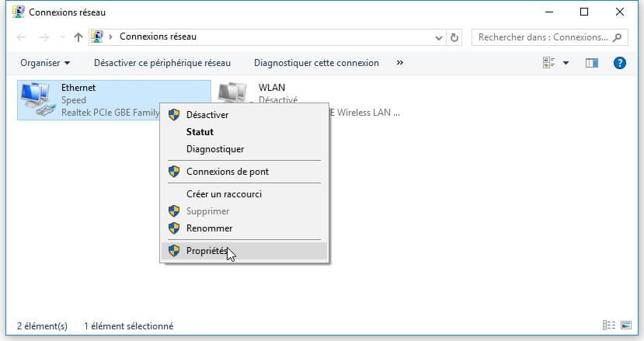Click the help question mark icon
Image resolution: width=644 pixels, height=341 pixels.
tap(619, 63)
